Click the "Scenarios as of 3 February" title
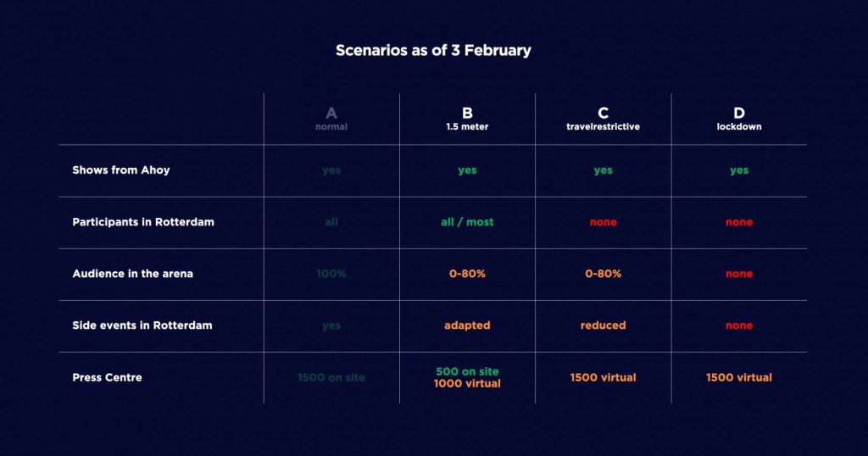 pyautogui.click(x=433, y=50)
